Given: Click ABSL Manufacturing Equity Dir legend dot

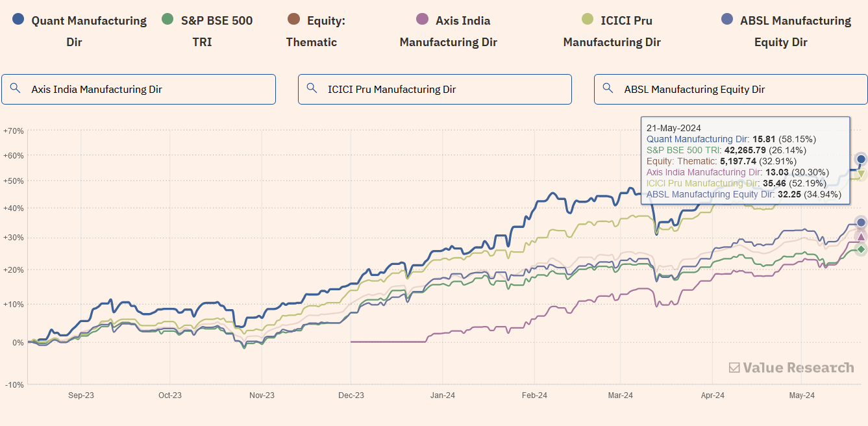Looking at the screenshot, I should tap(727, 21).
